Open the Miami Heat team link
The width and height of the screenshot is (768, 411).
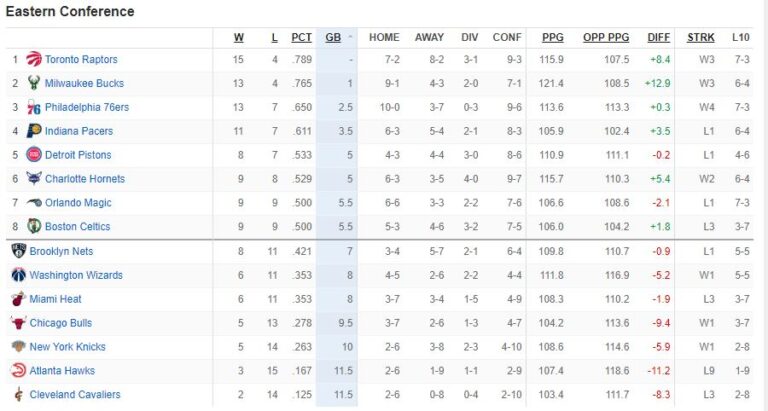(x=55, y=299)
